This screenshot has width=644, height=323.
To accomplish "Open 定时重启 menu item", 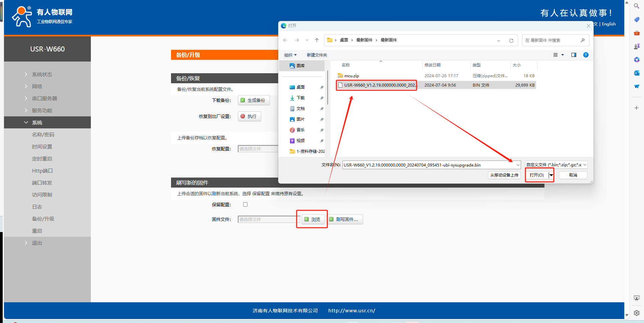I will tap(42, 158).
